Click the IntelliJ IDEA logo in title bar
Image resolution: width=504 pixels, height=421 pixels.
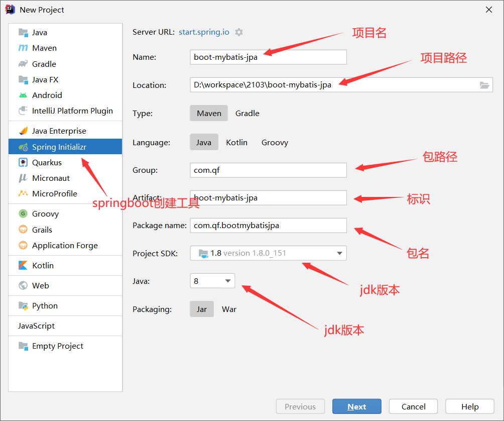[10, 10]
